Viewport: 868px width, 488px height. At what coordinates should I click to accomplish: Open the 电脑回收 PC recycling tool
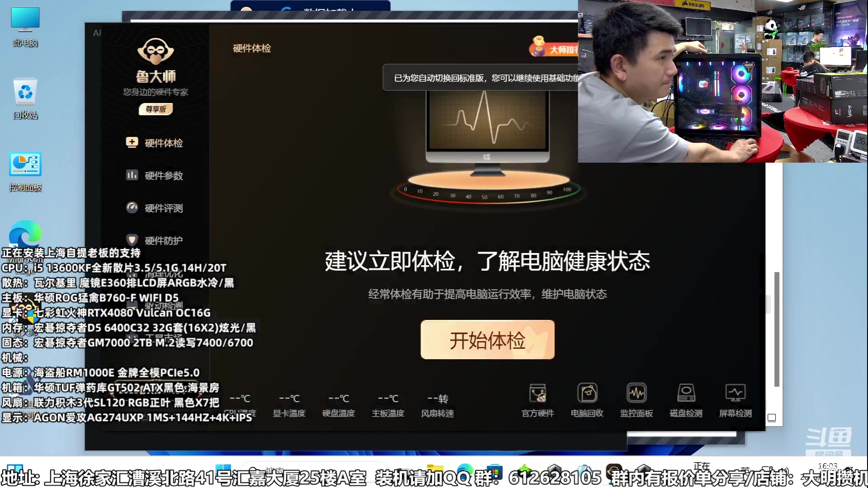tap(586, 400)
